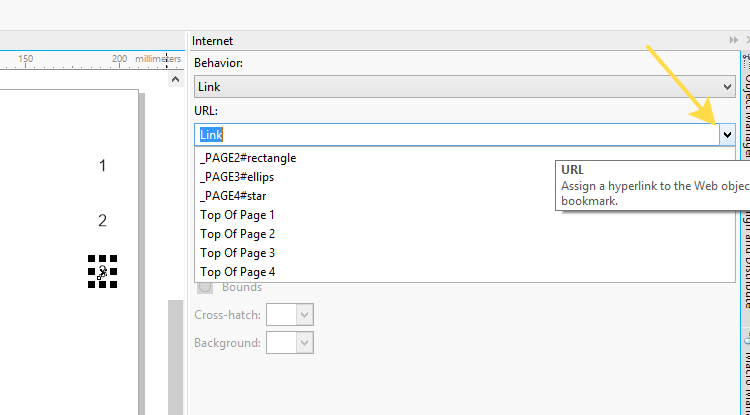Screen dimensions: 750x415
Task: Click the bottom-right selection handle
Action: point(114,284)
